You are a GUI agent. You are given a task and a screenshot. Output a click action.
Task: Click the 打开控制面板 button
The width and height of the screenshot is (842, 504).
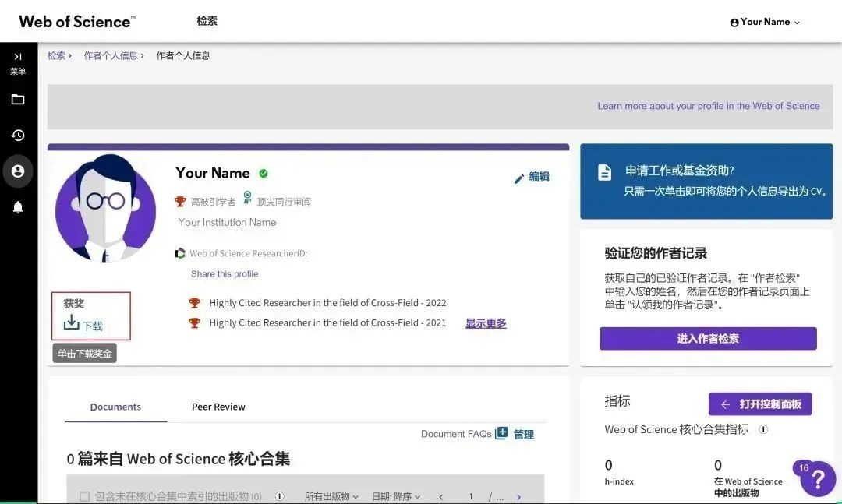coord(760,404)
